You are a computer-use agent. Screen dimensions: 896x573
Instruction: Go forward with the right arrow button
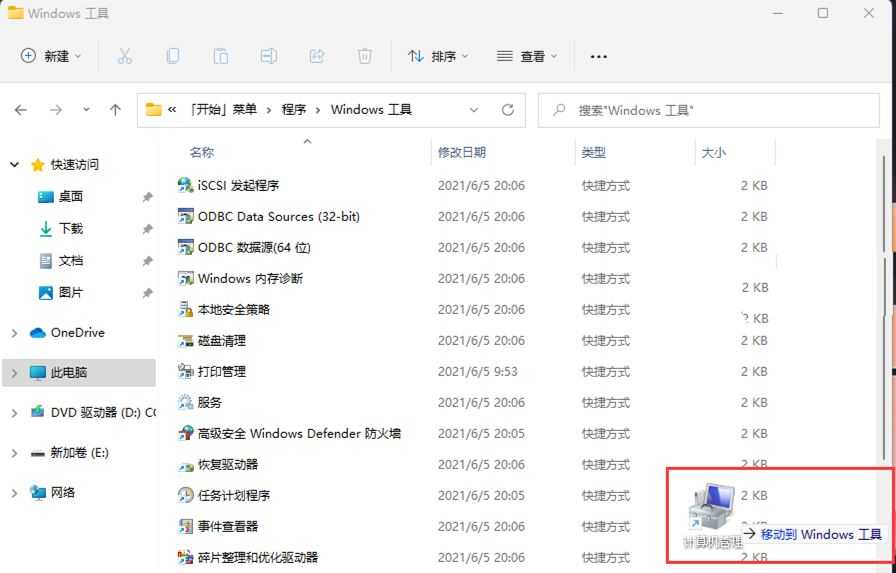point(55,110)
